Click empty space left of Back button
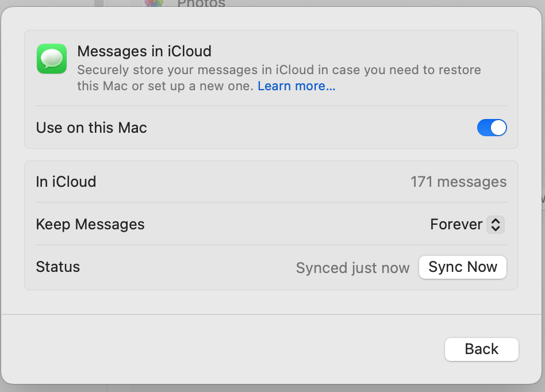The height and width of the screenshot is (392, 545). tap(230, 349)
